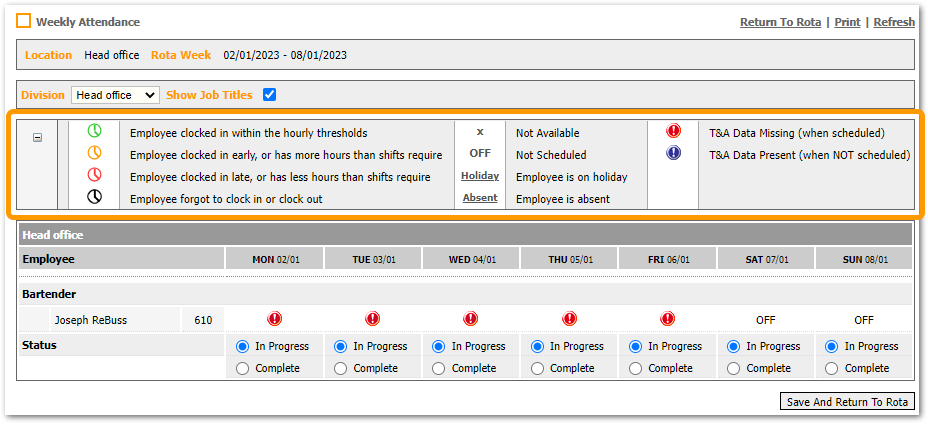This screenshot has width=928, height=424.
Task: Select Complete for Thursday status
Action: point(538,368)
